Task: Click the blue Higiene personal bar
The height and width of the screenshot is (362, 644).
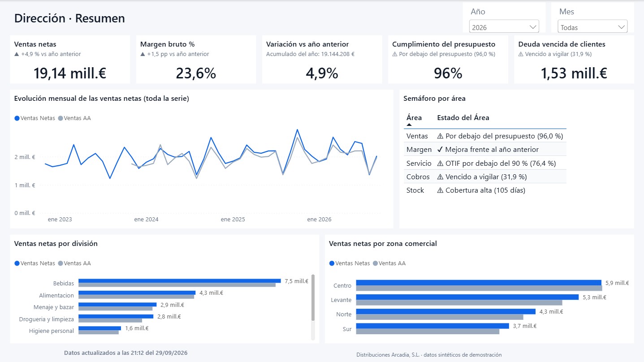Action: pyautogui.click(x=99, y=328)
